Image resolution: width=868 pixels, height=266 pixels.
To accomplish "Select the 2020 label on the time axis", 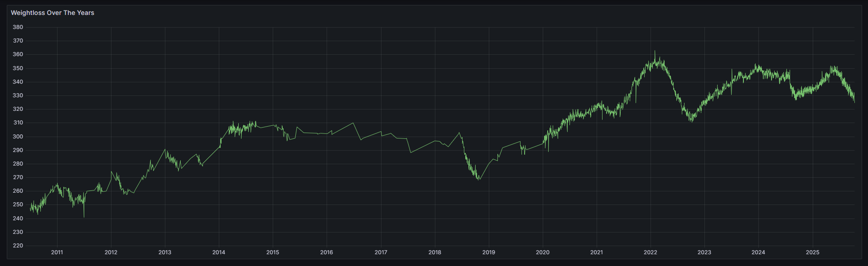I will pos(543,252).
